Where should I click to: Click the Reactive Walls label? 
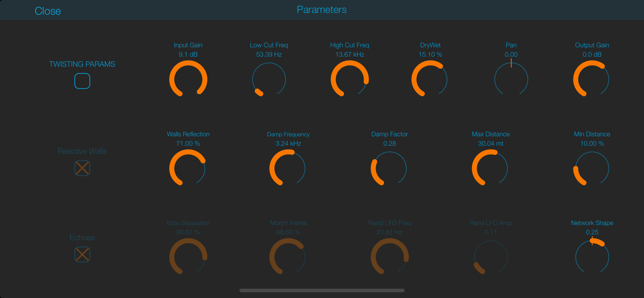click(82, 151)
